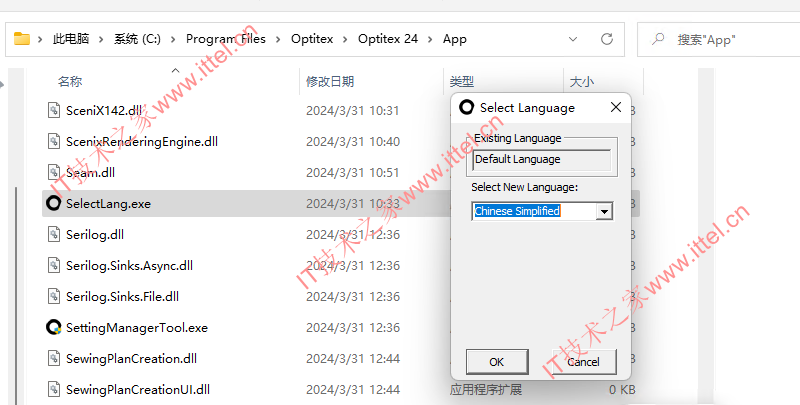
Task: Select the SettingManagerTool.exe file name
Action: point(137,327)
